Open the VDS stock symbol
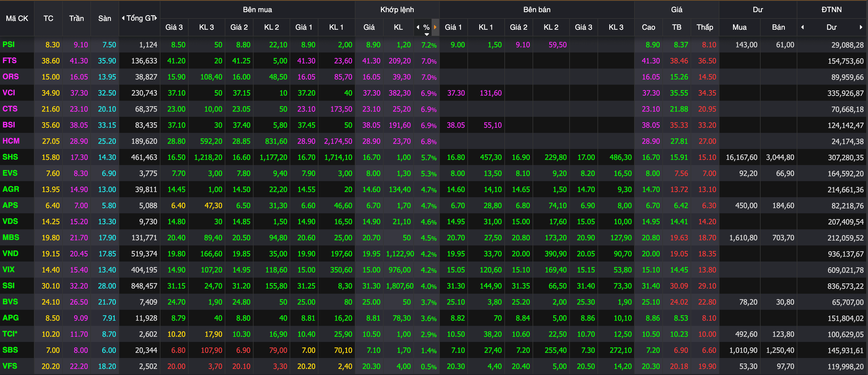The height and width of the screenshot is (375, 868). coord(10,221)
